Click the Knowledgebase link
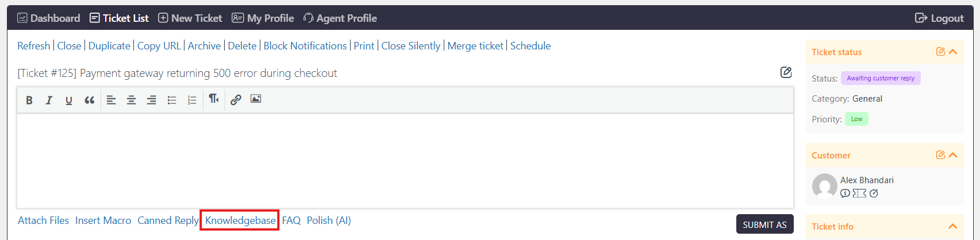Viewport: 980px width, 240px height. pyautogui.click(x=240, y=220)
